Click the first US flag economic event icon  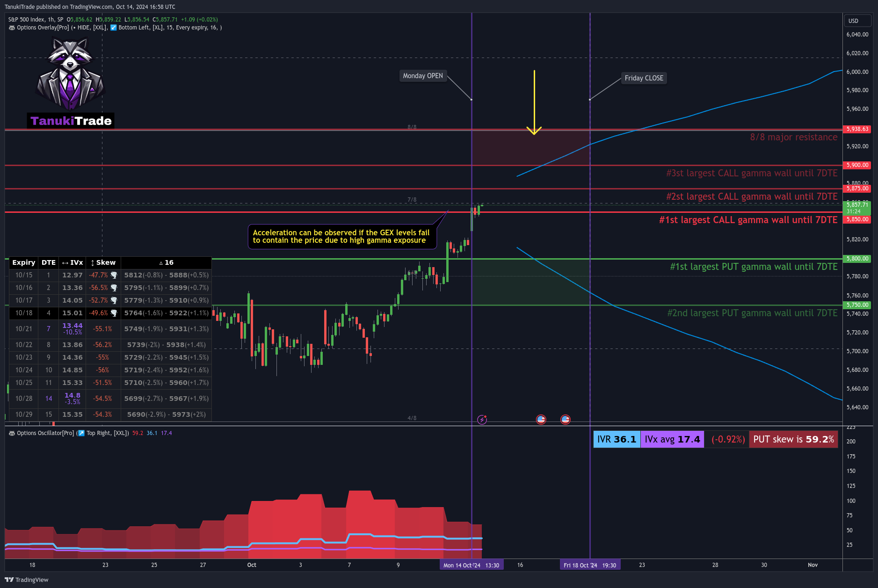coord(541,420)
